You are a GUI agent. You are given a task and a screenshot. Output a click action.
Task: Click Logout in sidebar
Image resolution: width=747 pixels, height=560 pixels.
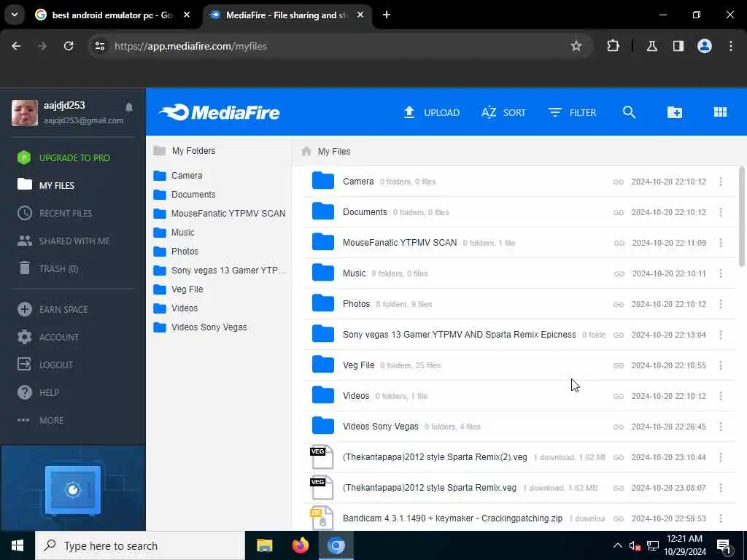click(x=45, y=365)
